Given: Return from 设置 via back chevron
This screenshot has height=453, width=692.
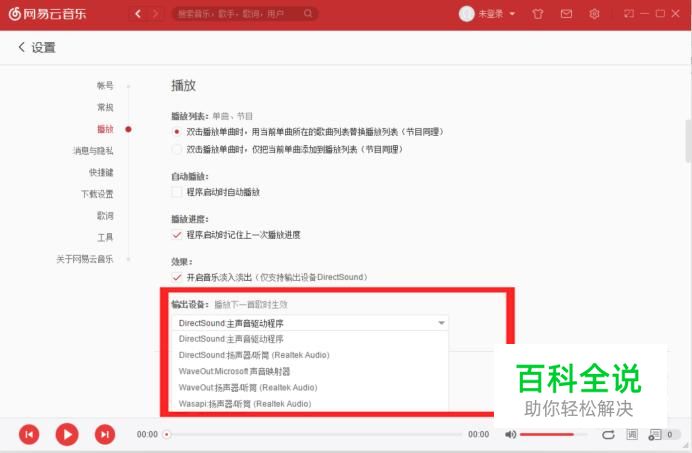Looking at the screenshot, I should (21, 47).
